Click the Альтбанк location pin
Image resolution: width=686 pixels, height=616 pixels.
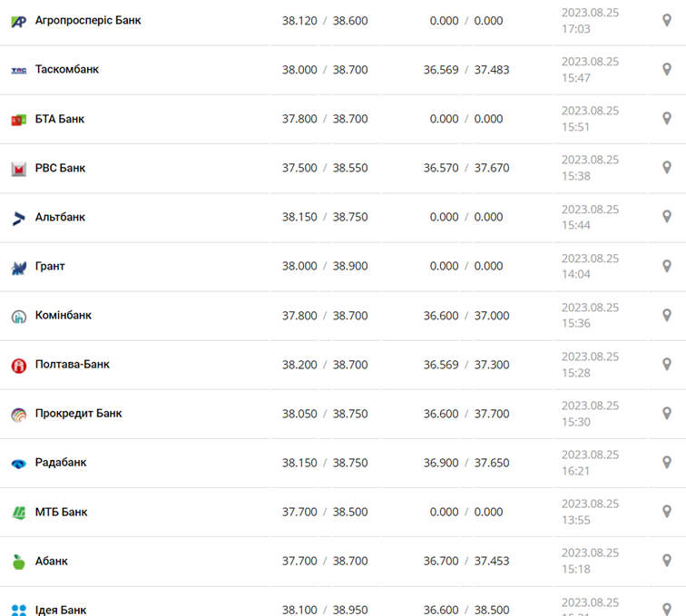(x=667, y=217)
